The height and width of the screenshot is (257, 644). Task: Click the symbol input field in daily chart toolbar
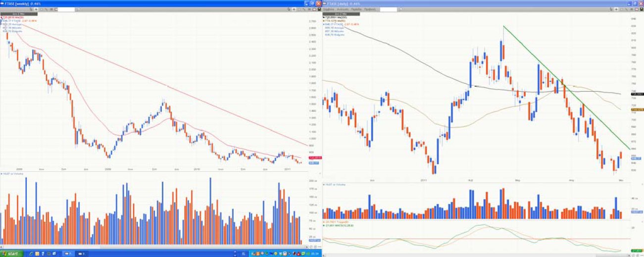click(389, 9)
